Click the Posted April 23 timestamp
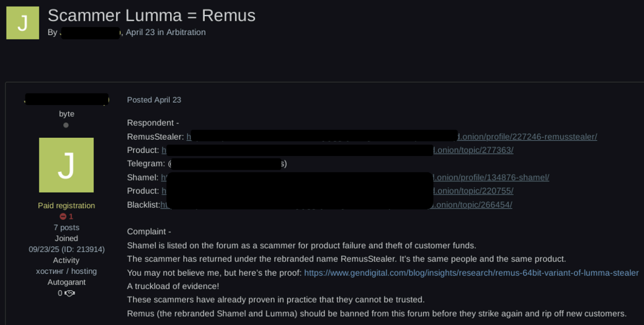 154,100
